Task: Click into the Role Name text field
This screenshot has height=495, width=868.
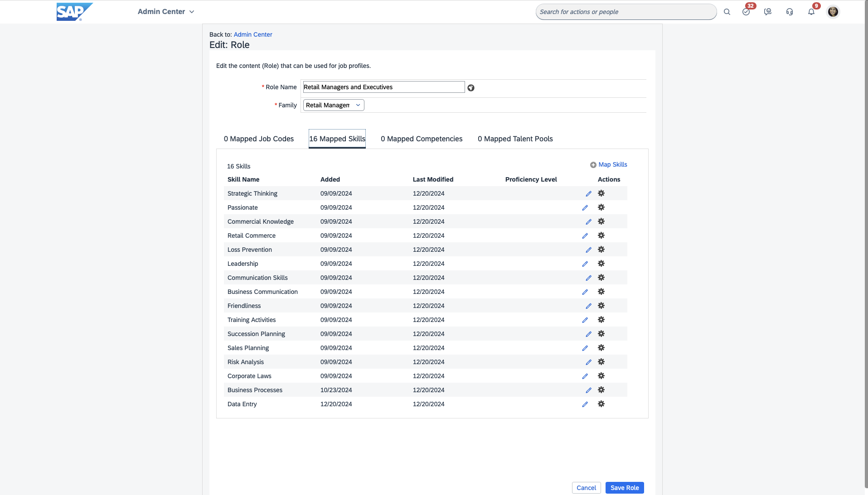Action: tap(383, 87)
